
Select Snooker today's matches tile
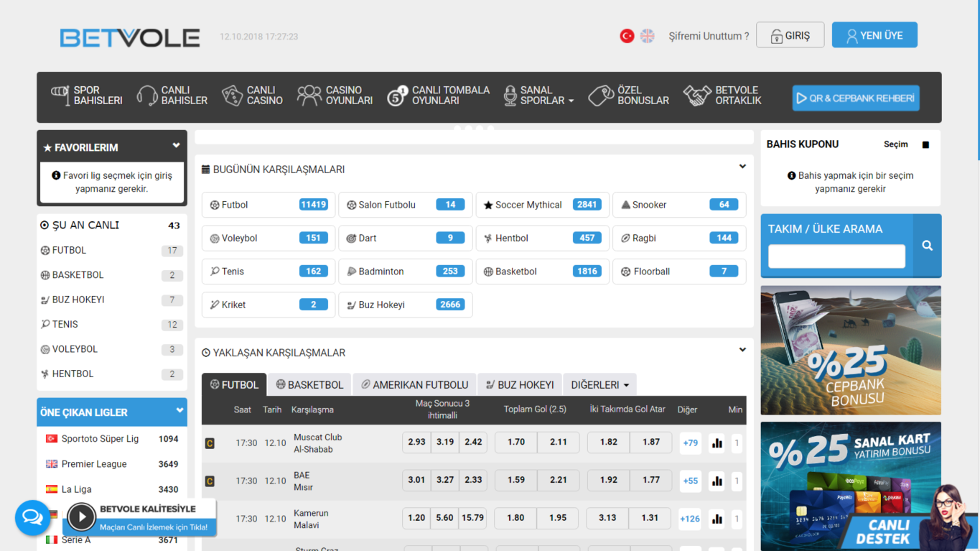pos(679,205)
